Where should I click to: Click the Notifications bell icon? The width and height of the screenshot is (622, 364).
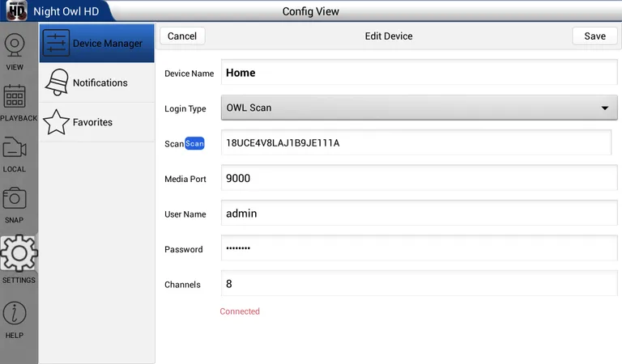click(56, 83)
